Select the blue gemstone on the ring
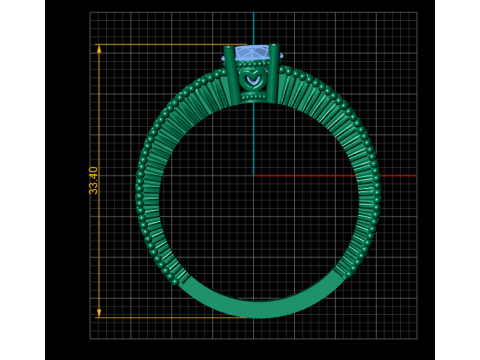Screen dimensions: 480x360 tap(252, 54)
